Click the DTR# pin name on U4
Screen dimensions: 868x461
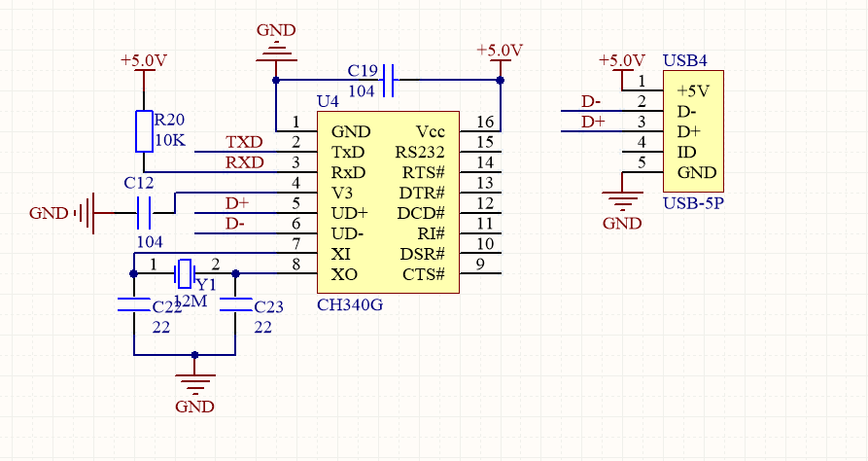click(x=423, y=193)
